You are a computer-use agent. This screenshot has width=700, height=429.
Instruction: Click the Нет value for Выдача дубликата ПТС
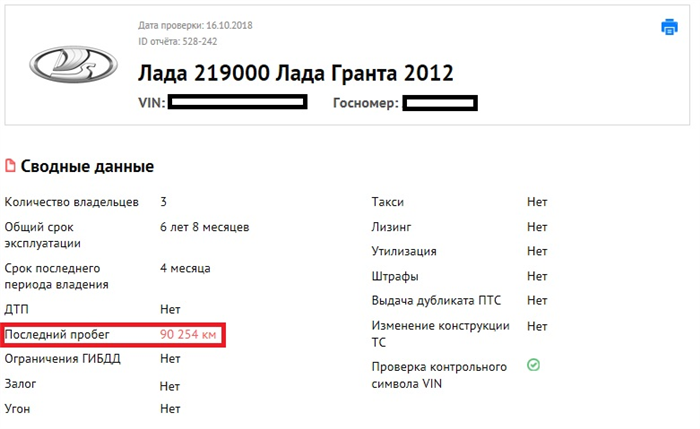click(537, 301)
